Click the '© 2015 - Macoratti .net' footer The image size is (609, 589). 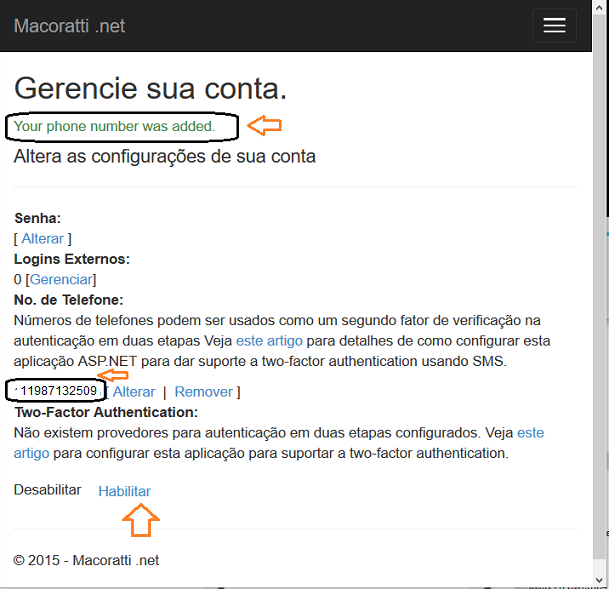(86, 560)
